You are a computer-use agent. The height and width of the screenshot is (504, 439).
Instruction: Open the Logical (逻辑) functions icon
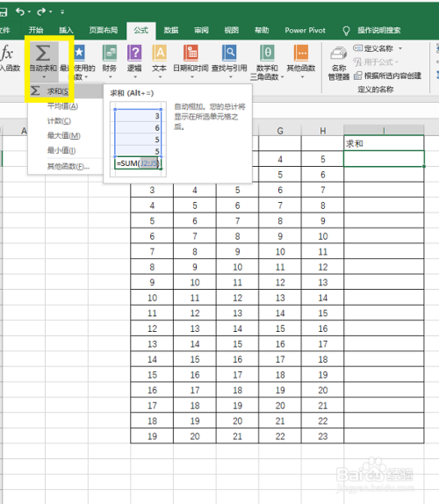(134, 53)
